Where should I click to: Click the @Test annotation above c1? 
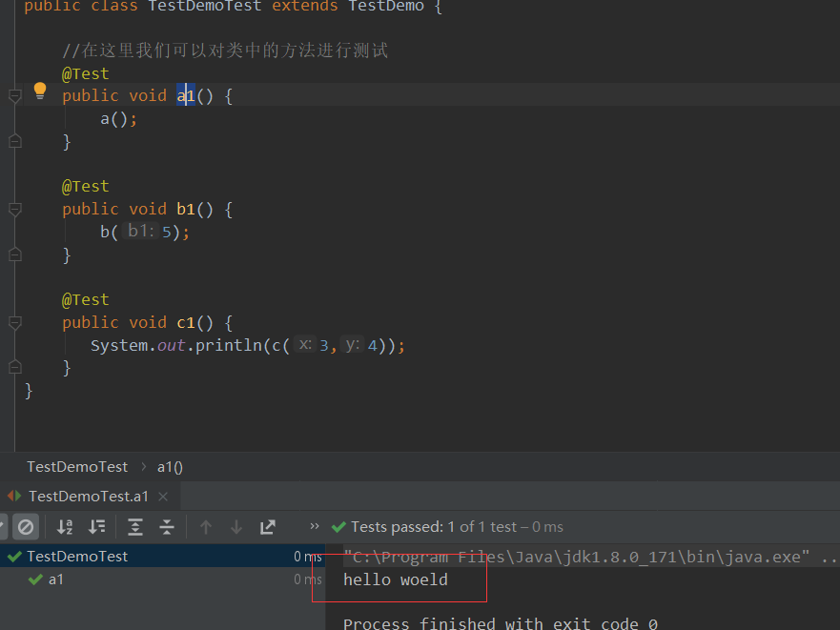click(85, 299)
